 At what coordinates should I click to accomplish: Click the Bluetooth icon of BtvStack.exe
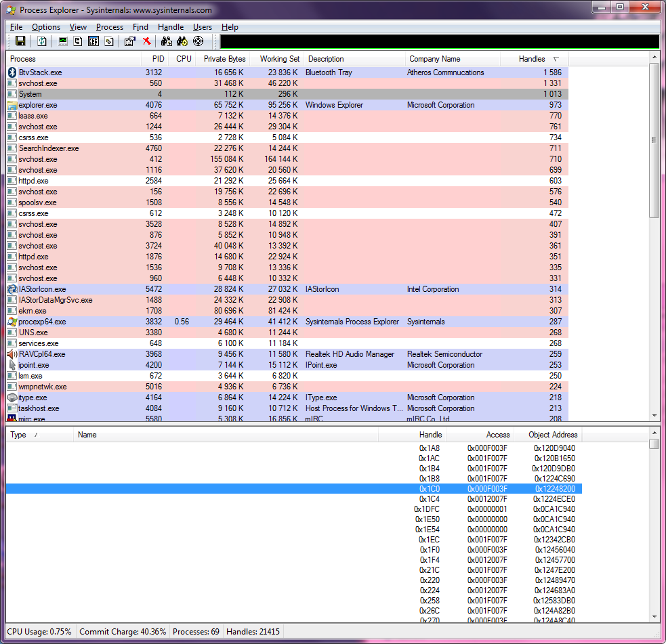tap(12, 72)
